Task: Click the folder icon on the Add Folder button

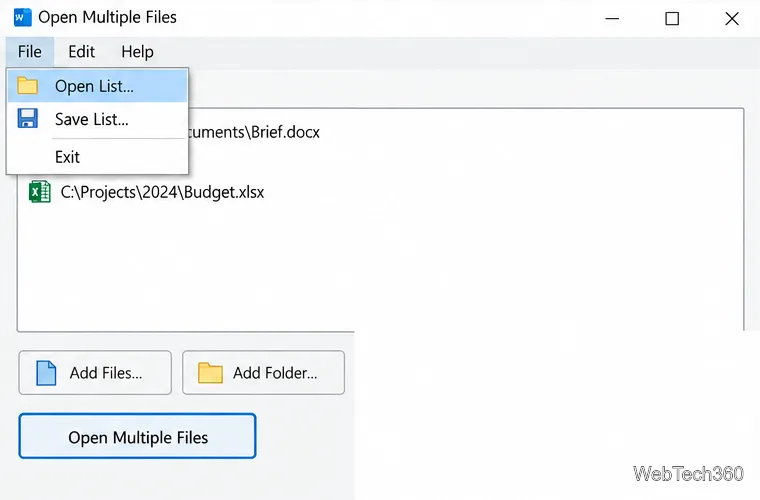Action: pos(210,373)
